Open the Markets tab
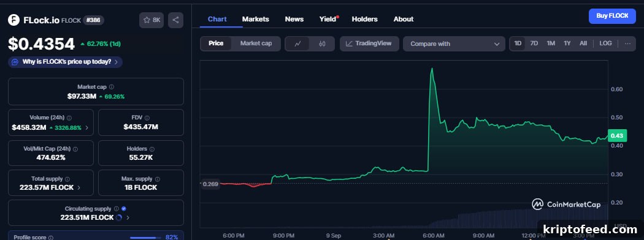The image size is (644, 240). (x=256, y=19)
